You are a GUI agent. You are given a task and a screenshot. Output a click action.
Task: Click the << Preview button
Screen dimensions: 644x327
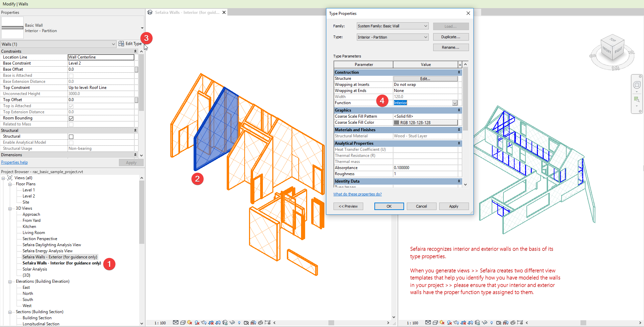click(348, 206)
